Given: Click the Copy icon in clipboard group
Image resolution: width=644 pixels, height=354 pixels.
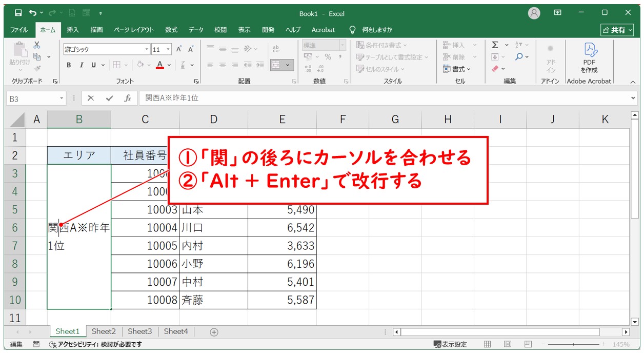Looking at the screenshot, I should tap(37, 57).
